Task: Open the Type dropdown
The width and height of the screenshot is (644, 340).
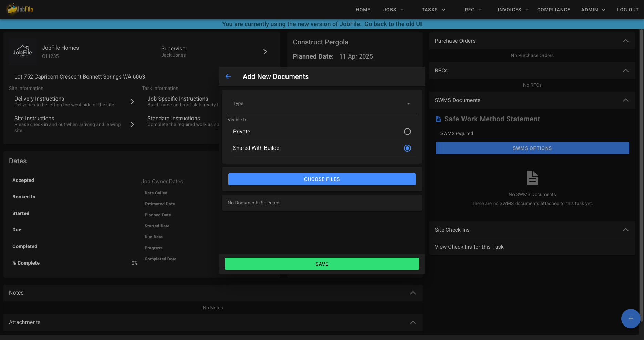Action: tap(322, 104)
